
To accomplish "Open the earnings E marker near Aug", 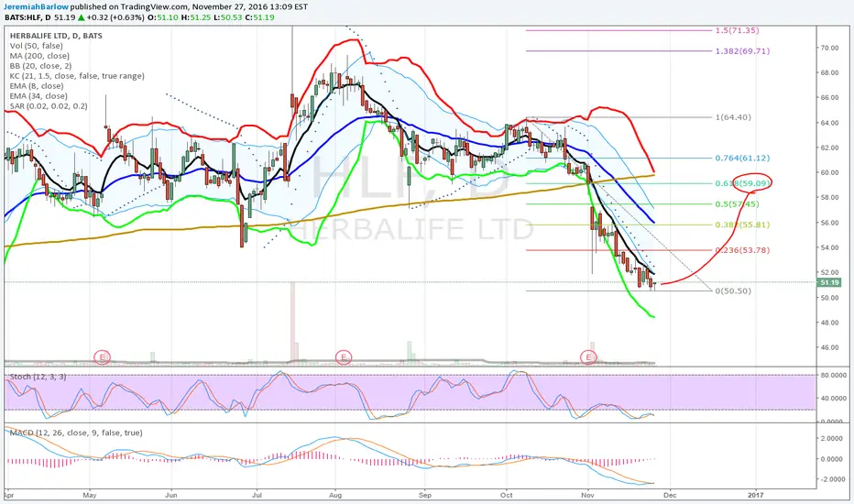I will click(x=344, y=357).
